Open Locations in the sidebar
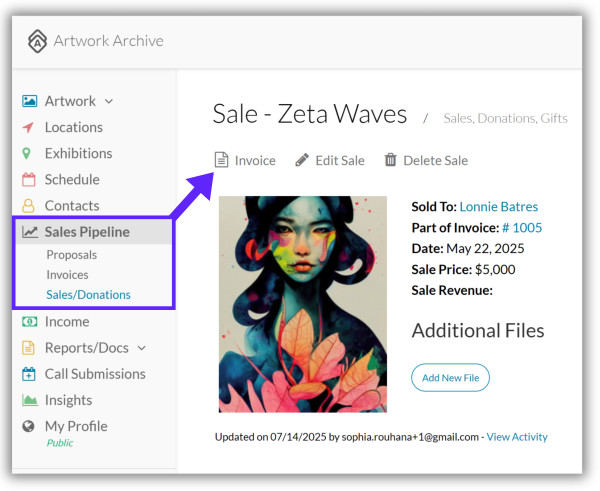 coord(74,127)
